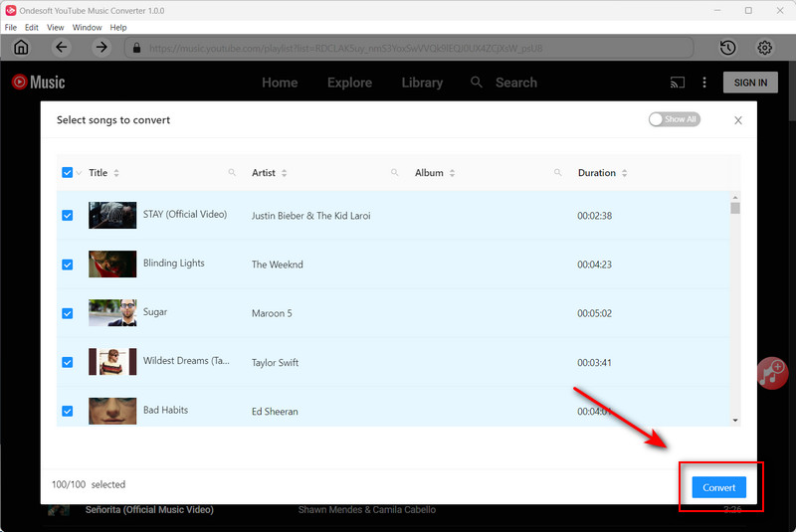
Task: Switch to the Library tab
Action: (x=422, y=83)
